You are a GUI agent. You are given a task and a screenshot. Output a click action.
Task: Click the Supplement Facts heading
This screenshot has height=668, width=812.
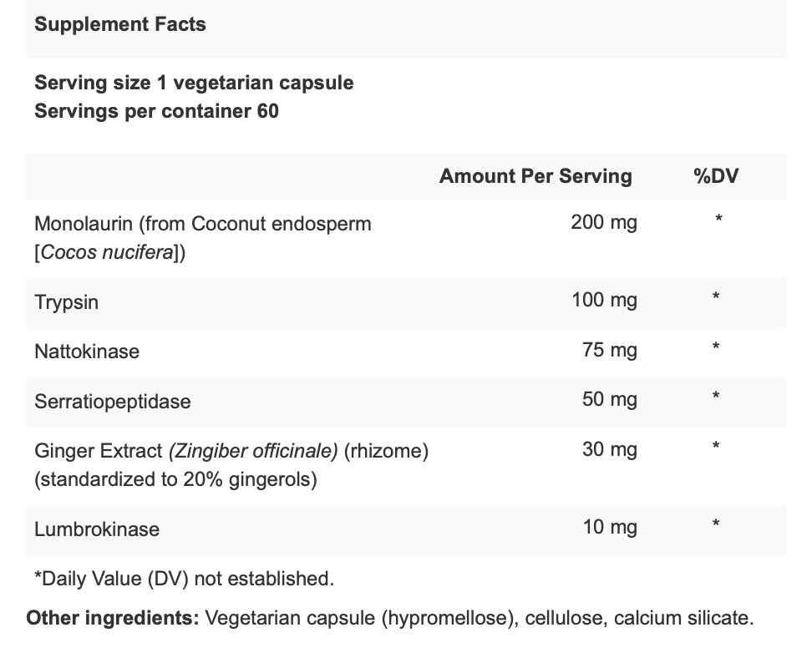click(x=120, y=24)
